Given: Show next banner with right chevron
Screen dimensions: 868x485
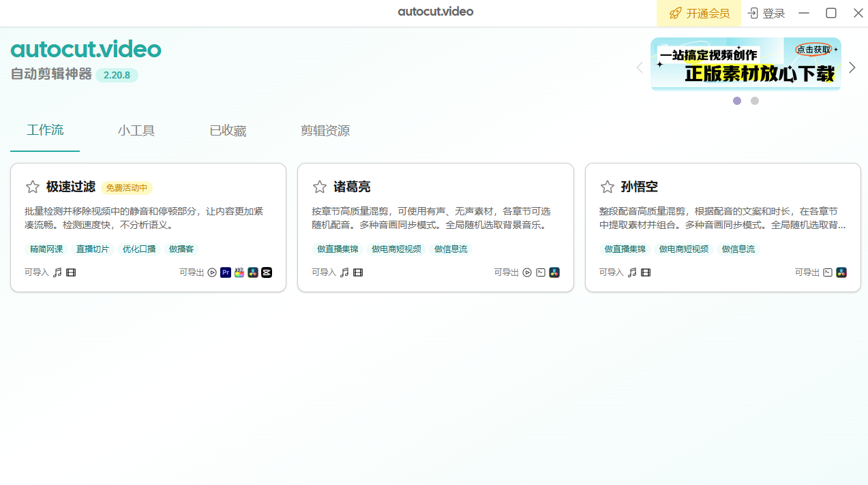Looking at the screenshot, I should (852, 67).
